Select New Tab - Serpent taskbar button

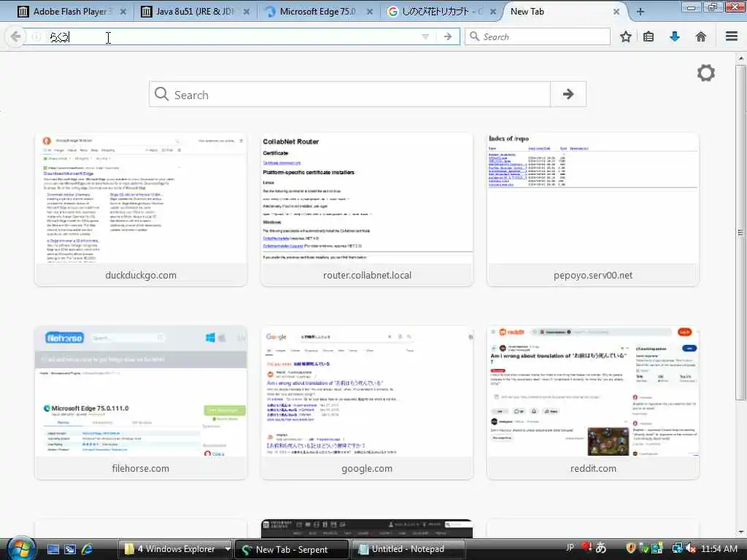[292, 550]
